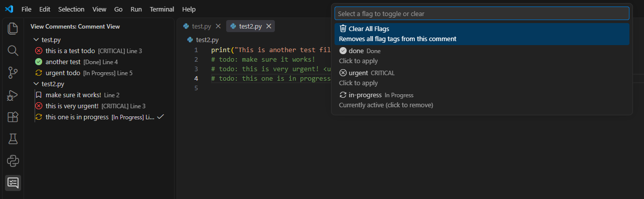Click the VS Code logo icon
644x199 pixels.
[9, 9]
